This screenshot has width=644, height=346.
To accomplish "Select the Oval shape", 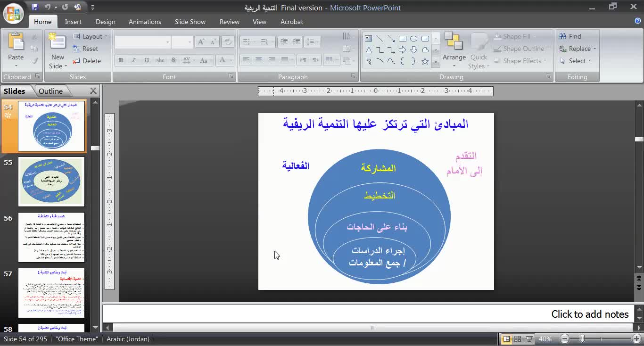I will 414,39.
